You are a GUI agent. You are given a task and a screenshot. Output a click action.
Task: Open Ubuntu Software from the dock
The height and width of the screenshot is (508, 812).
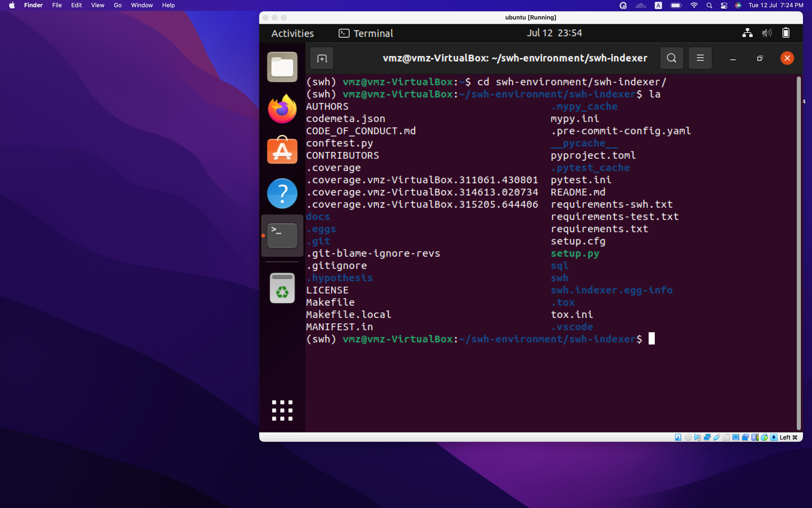[x=282, y=150]
